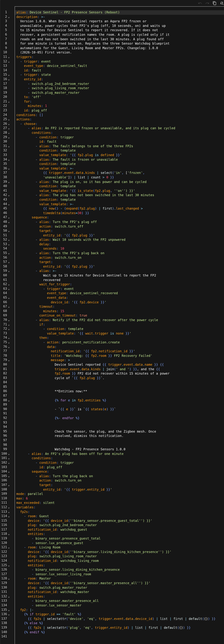Fold the sequence block at line 47
224x644 pixels.
pyautogui.click(x=9, y=218)
